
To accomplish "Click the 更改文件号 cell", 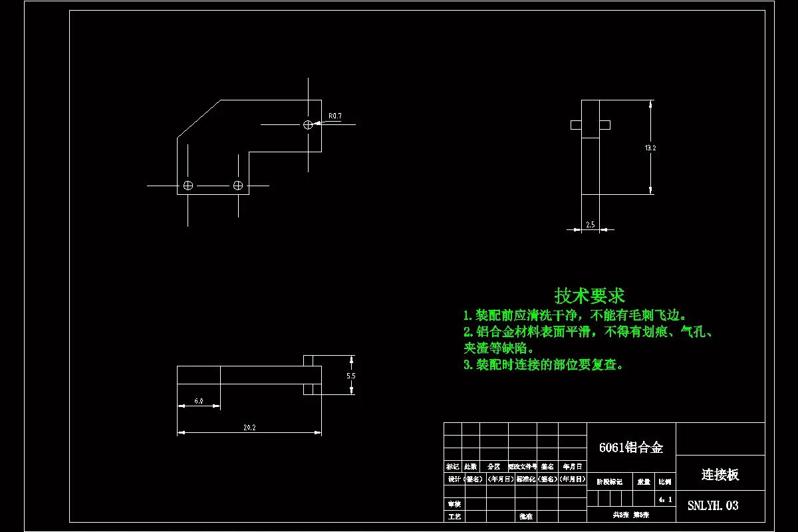I will 523,467.
